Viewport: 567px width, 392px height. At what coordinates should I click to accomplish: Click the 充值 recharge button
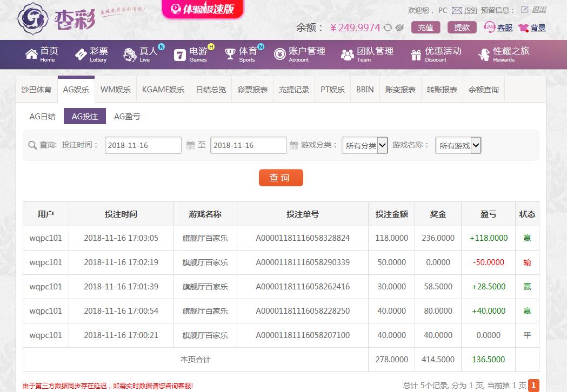tap(425, 28)
